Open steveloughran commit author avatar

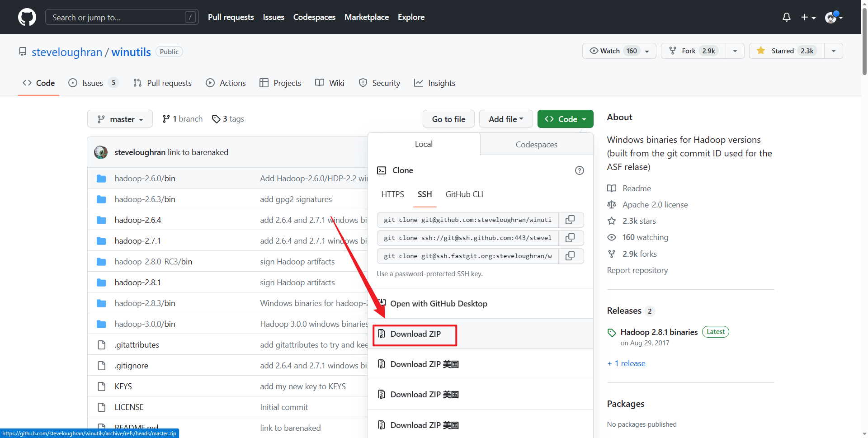[101, 152]
